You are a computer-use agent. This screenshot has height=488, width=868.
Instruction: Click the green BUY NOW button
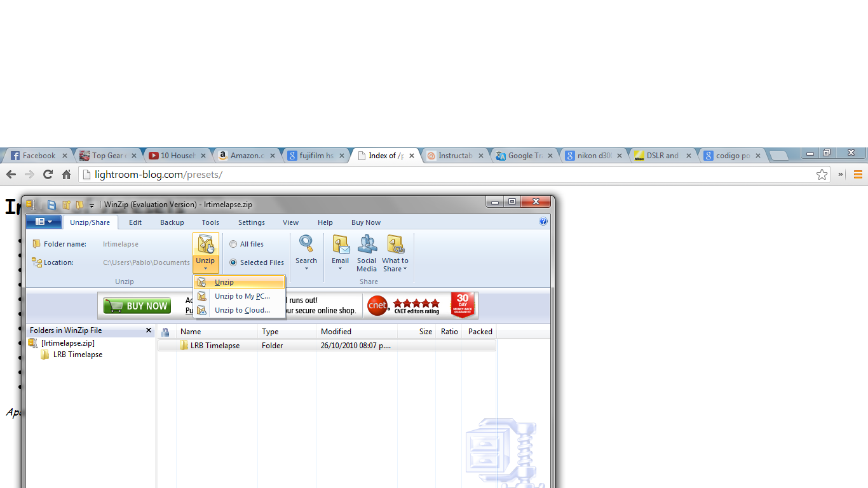137,306
